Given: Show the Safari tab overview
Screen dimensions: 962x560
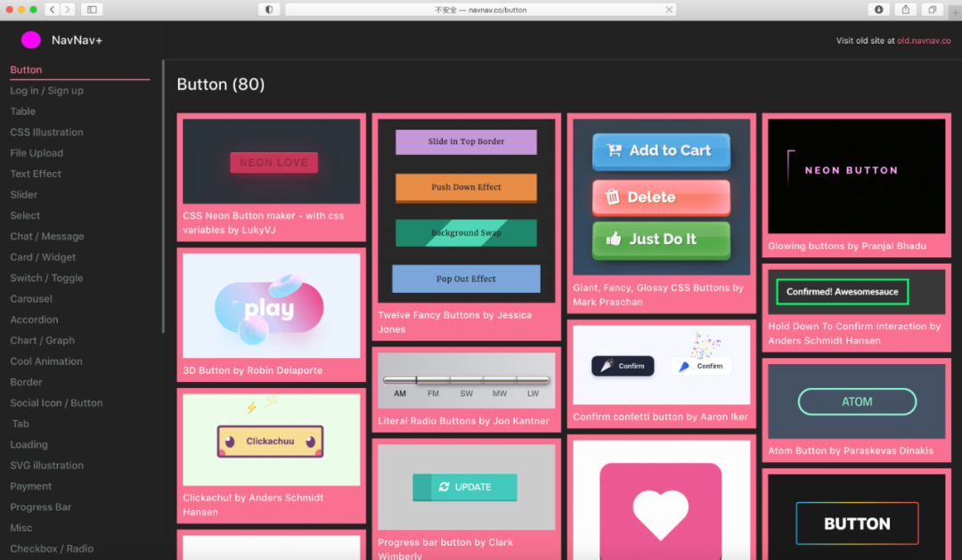Looking at the screenshot, I should (x=932, y=9).
